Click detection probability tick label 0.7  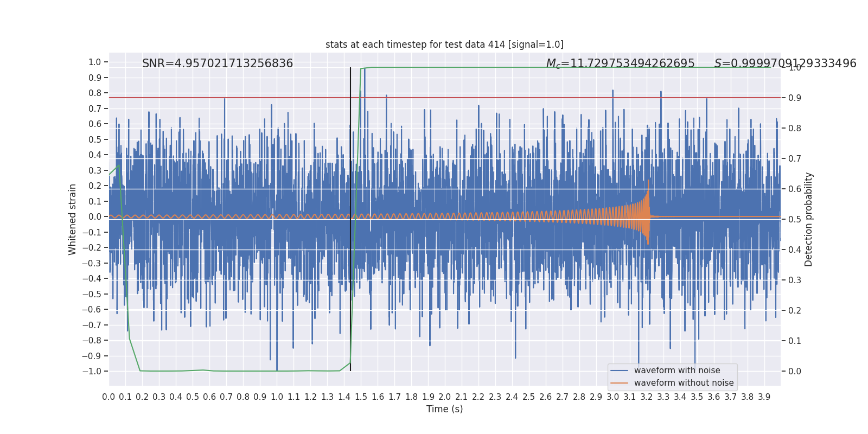795,159
